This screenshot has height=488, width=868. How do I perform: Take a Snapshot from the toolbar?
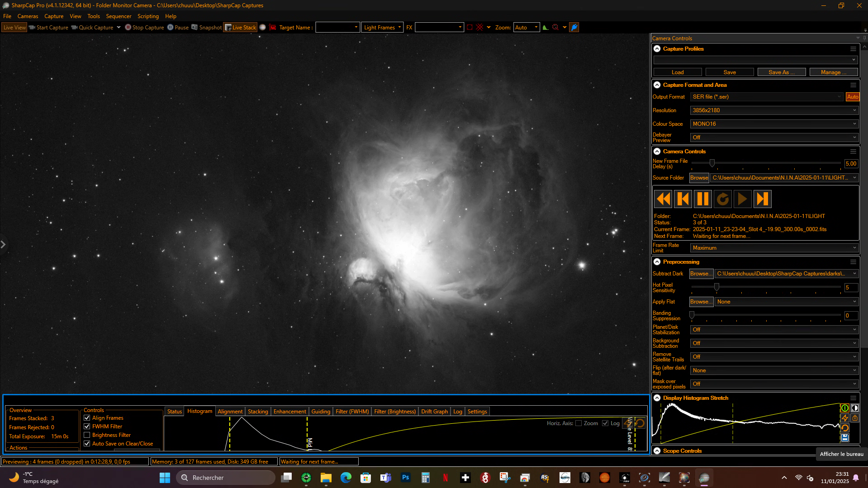point(207,28)
